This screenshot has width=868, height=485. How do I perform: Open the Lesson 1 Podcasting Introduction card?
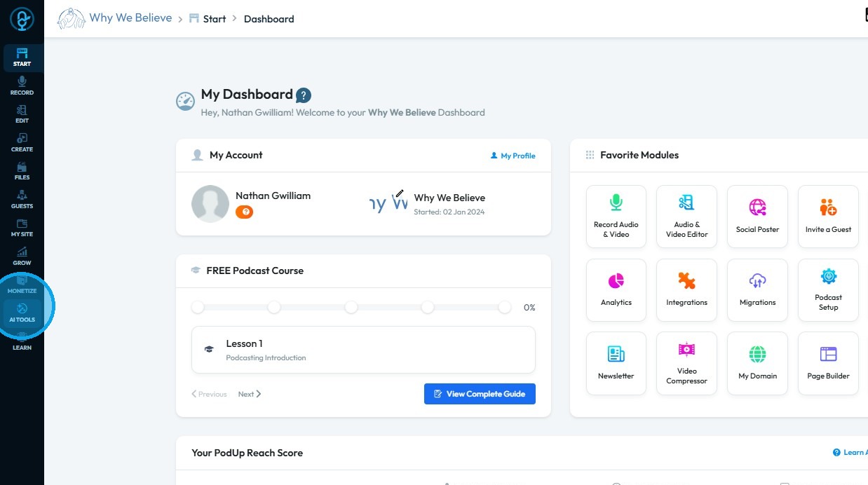tap(363, 349)
